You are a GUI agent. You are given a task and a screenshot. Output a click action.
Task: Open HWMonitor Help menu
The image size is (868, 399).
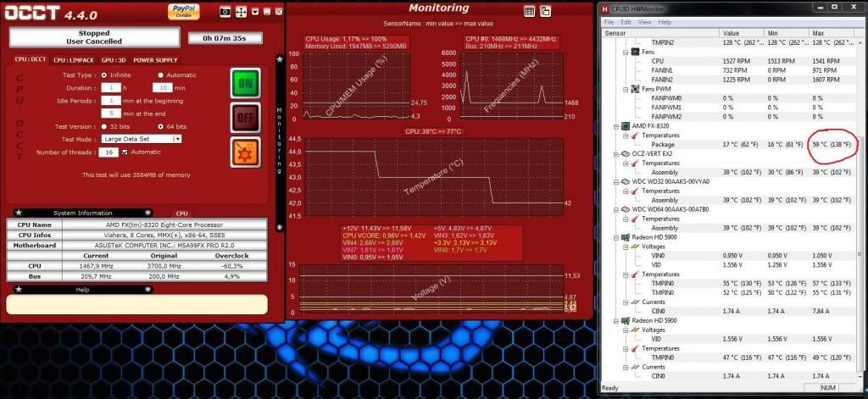click(665, 22)
